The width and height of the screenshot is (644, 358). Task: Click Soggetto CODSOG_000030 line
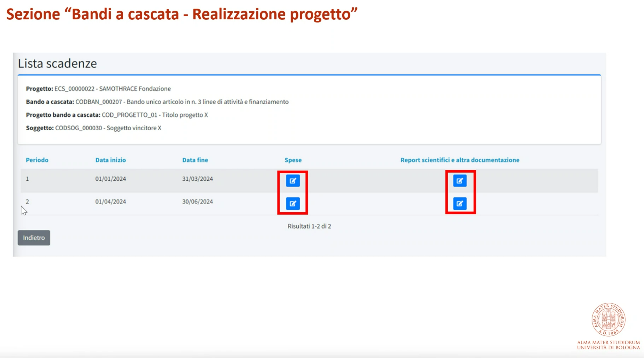93,128
